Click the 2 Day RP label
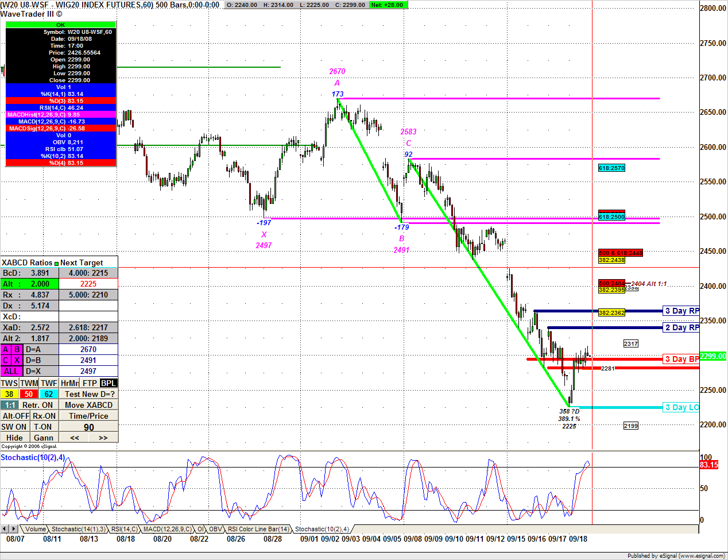The height and width of the screenshot is (560, 728). tap(681, 327)
